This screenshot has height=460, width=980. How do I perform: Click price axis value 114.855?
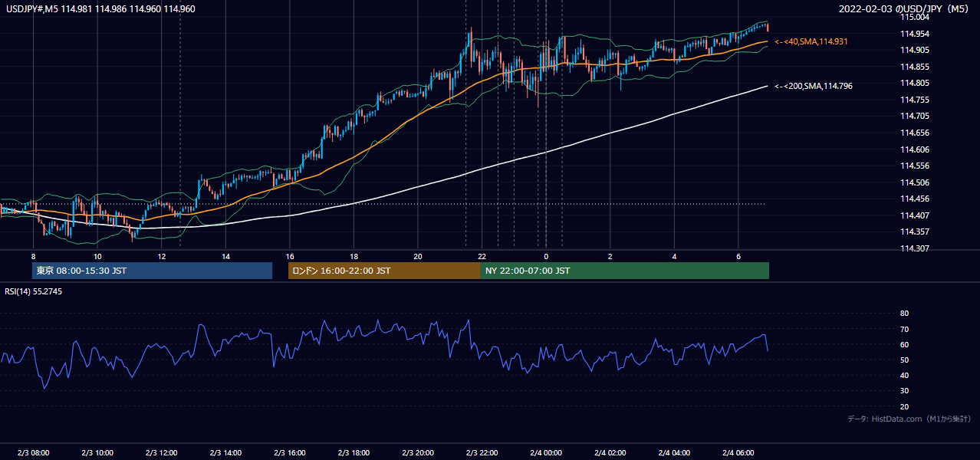tap(914, 67)
